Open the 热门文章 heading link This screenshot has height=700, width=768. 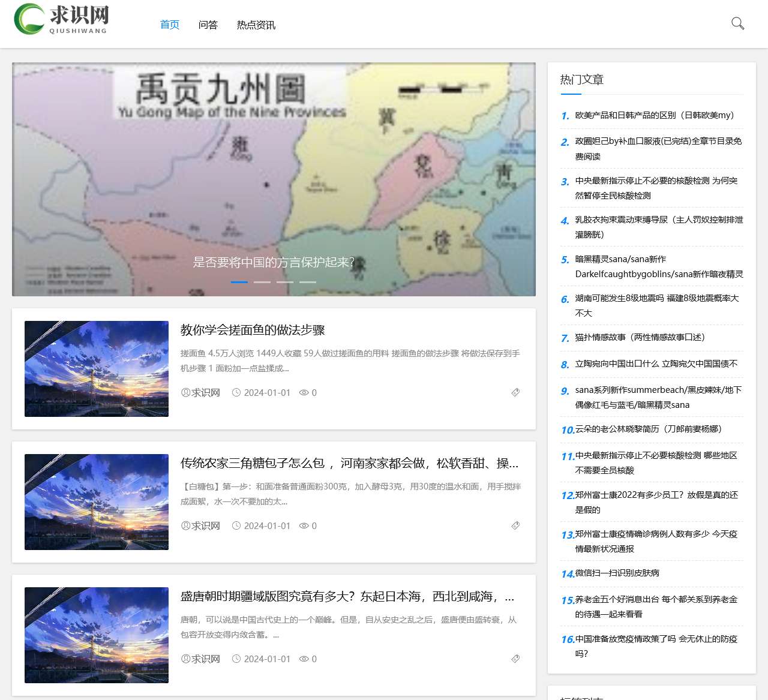point(583,79)
